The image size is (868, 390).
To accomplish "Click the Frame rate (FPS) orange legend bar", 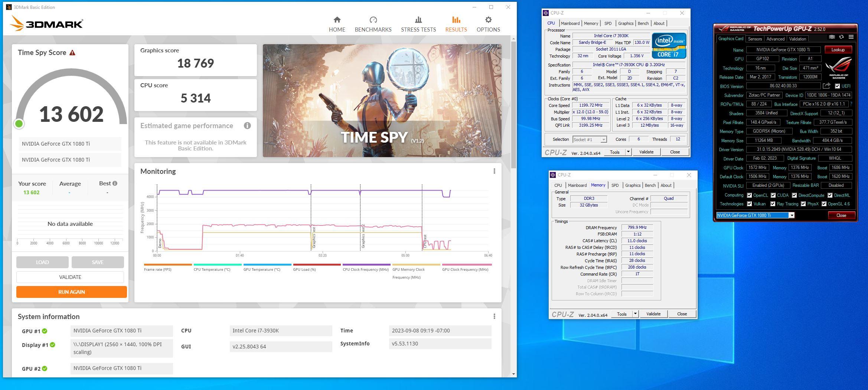I will 168,265.
